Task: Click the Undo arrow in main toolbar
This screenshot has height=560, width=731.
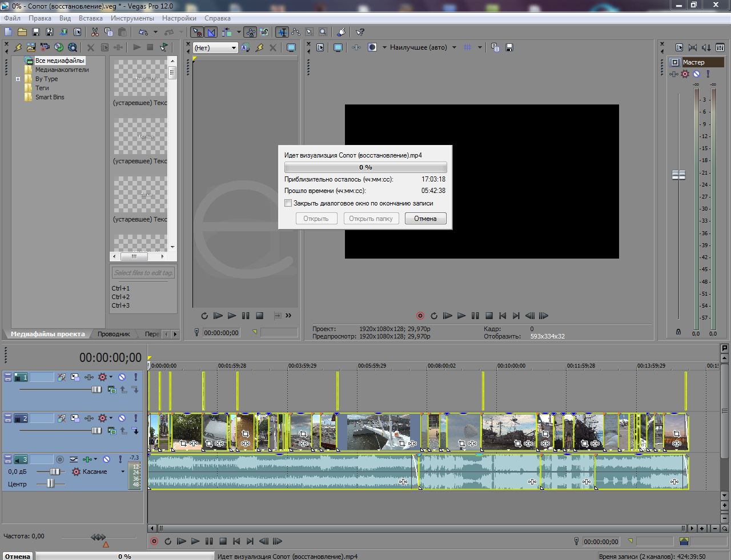Action: coord(143,33)
